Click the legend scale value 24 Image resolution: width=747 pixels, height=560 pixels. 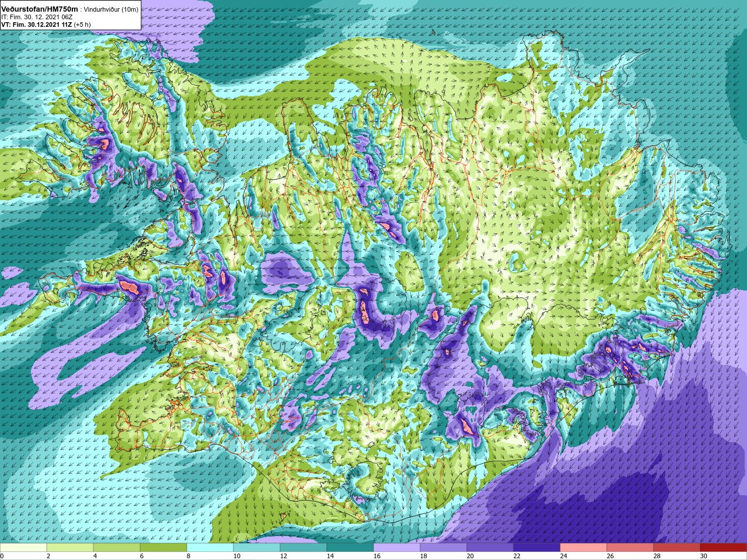tap(564, 556)
